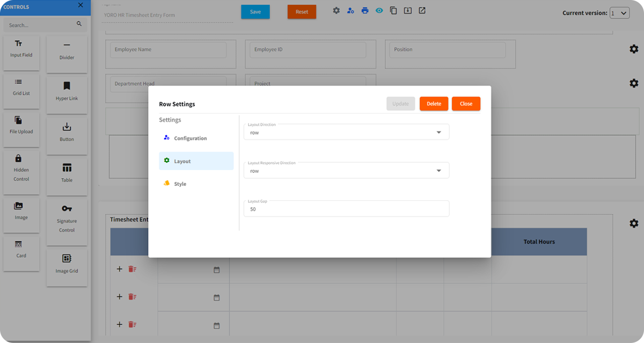
Task: Download the form using the import icon
Action: [408, 10]
